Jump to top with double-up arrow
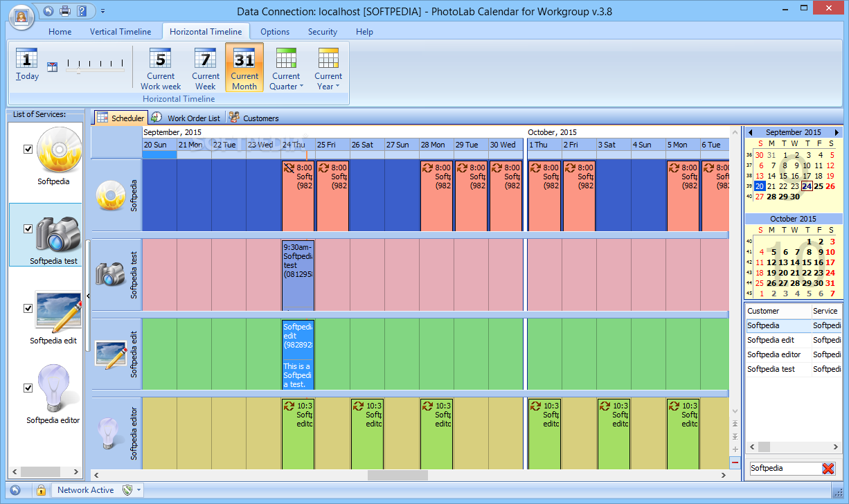This screenshot has width=849, height=504. pos(735,424)
